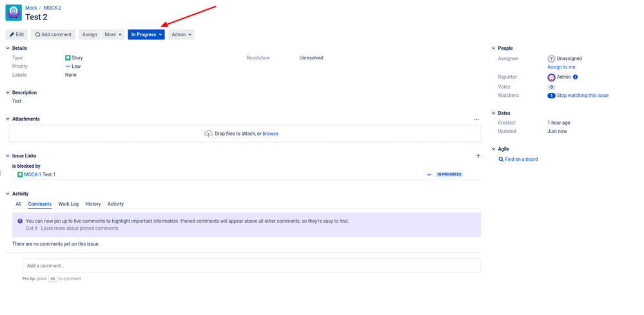Viewport: 644px width, 315px height.
Task: Collapse the Description section
Action: (x=8, y=93)
